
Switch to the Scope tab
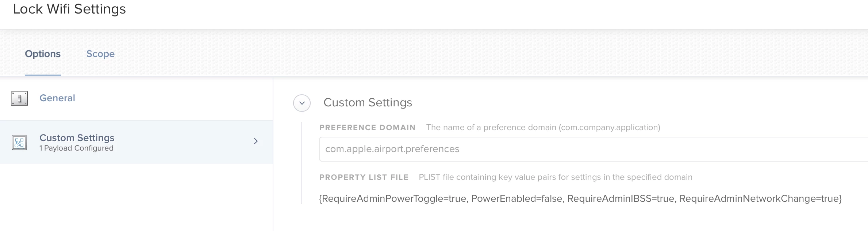tap(100, 54)
